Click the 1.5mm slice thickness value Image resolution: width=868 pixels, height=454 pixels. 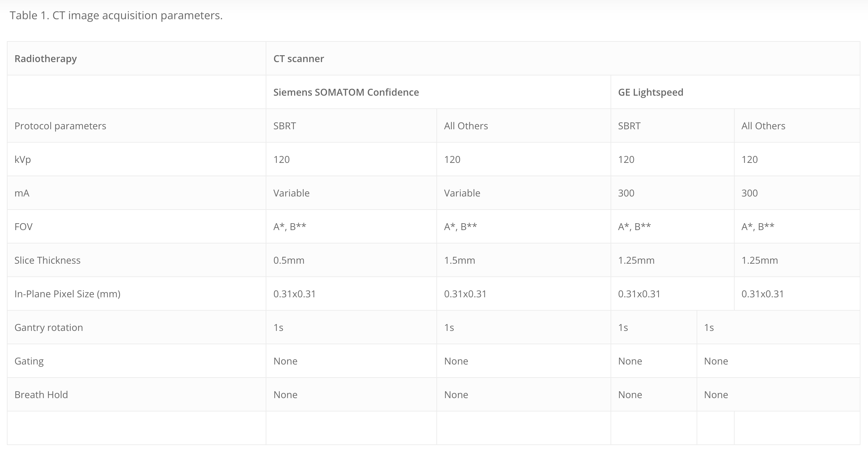(459, 260)
